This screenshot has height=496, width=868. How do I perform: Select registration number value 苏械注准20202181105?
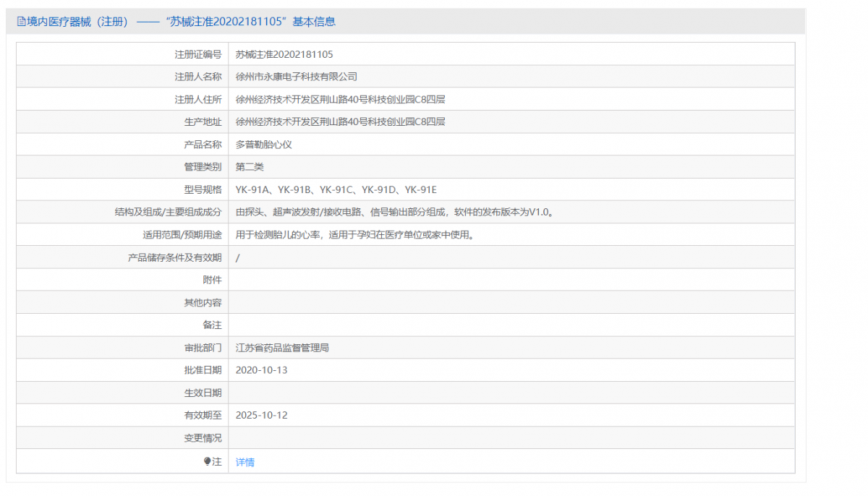click(284, 54)
